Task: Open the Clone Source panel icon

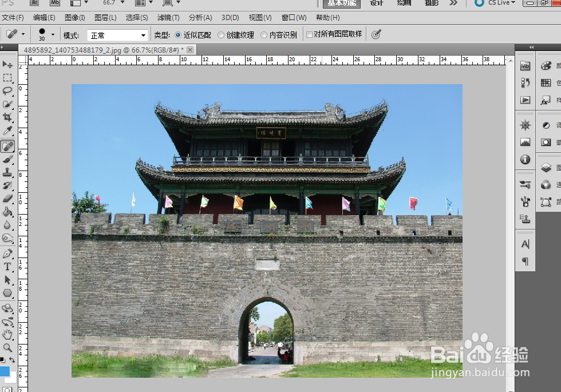Action: pos(526,219)
